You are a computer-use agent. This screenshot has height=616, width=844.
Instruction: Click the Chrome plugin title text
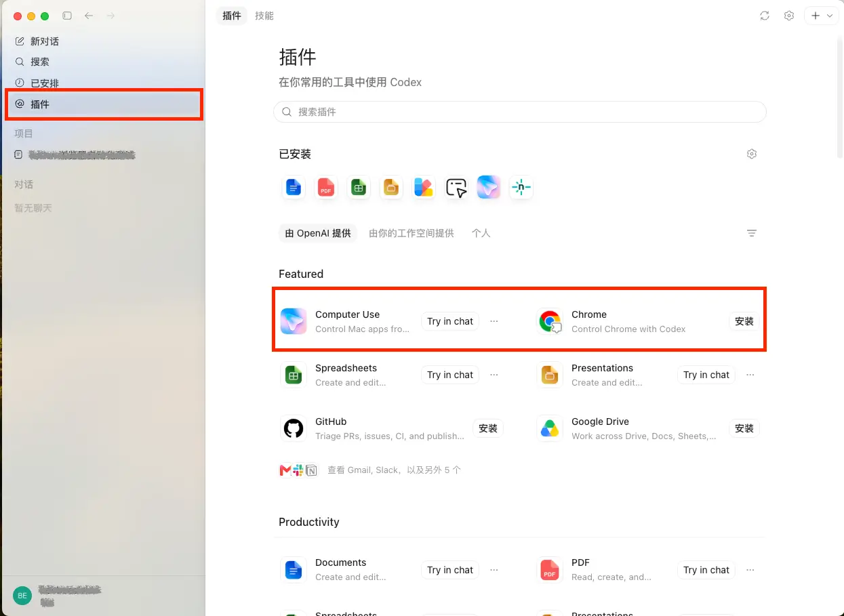(x=589, y=314)
